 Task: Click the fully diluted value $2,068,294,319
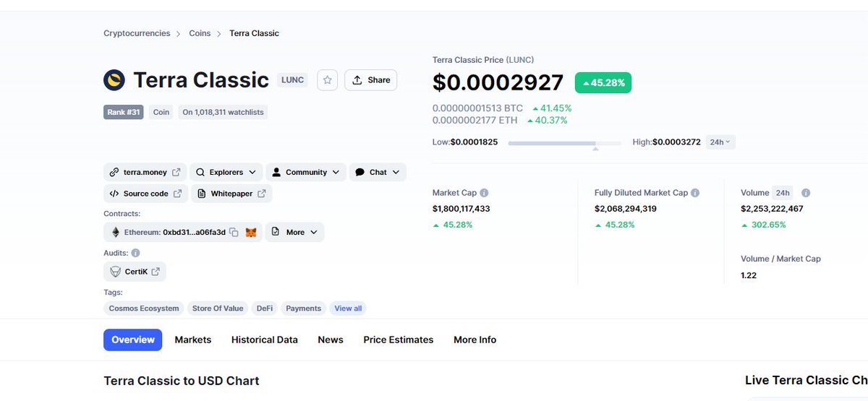pyautogui.click(x=626, y=209)
